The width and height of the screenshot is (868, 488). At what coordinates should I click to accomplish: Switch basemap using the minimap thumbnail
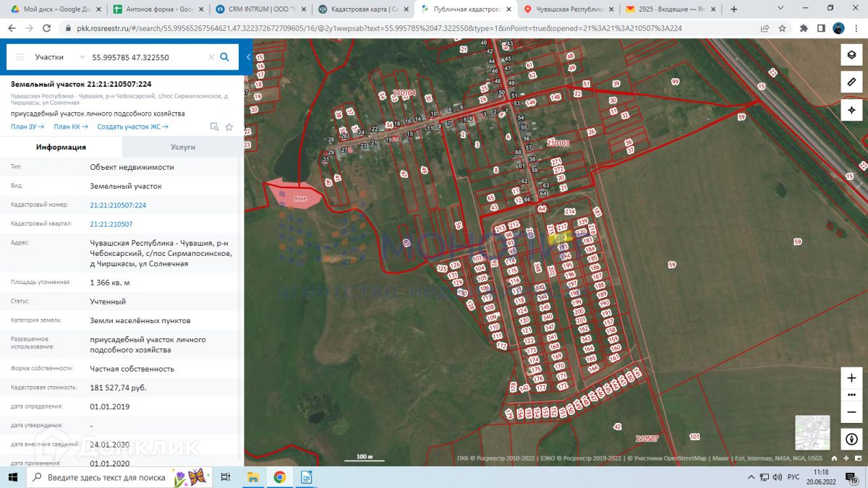pyautogui.click(x=812, y=432)
